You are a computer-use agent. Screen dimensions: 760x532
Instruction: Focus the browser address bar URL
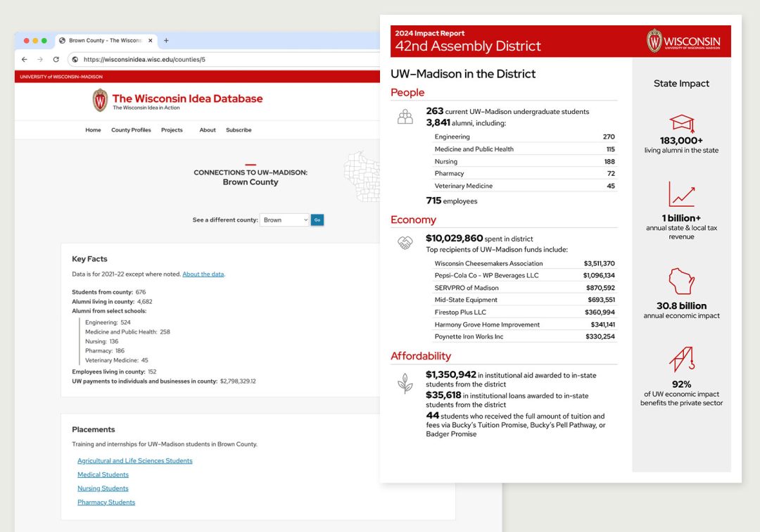[x=144, y=60]
